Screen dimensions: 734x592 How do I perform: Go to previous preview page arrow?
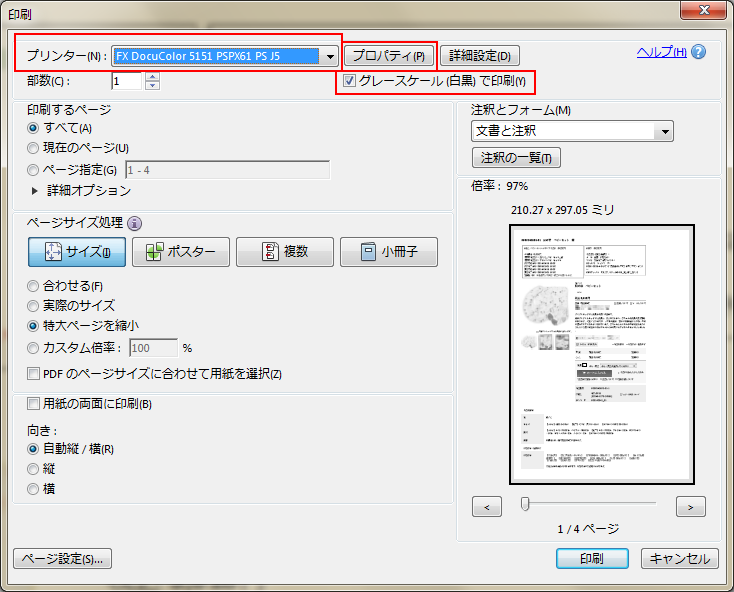pyautogui.click(x=486, y=507)
